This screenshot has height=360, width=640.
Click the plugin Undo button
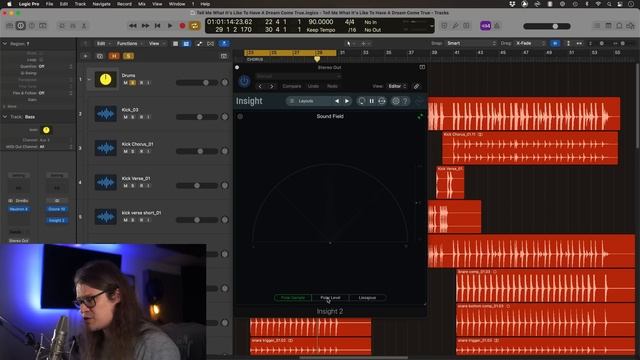coord(313,86)
